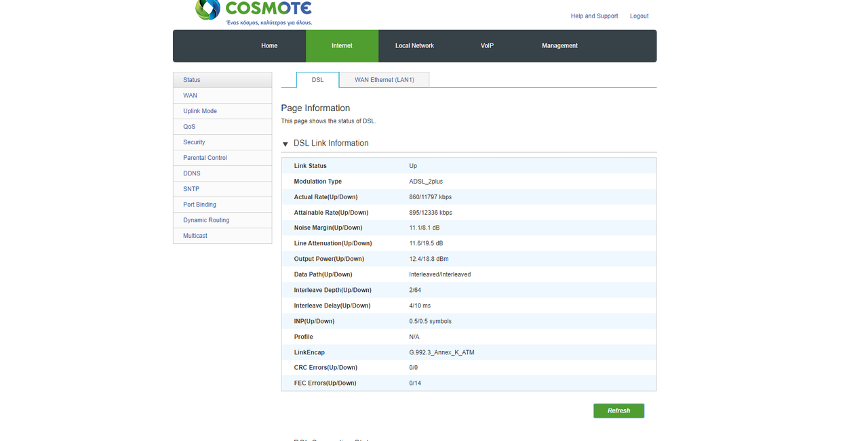Collapse the DSL Link Information section
868x441 pixels.
285,144
